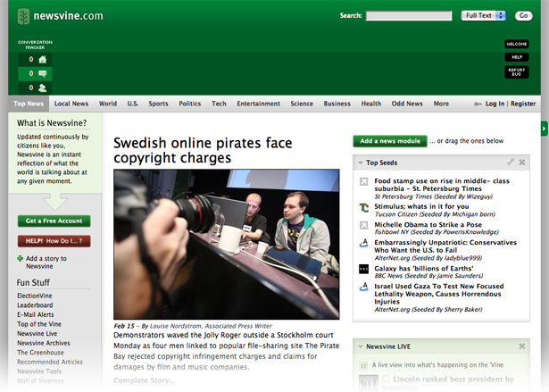Open the Recommended Articles link
549x392 pixels.
(50, 362)
